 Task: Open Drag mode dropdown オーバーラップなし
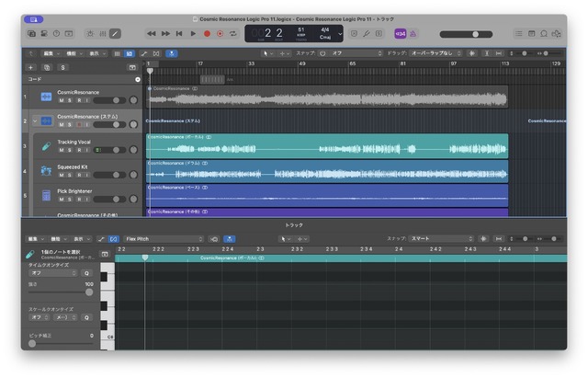(x=435, y=53)
